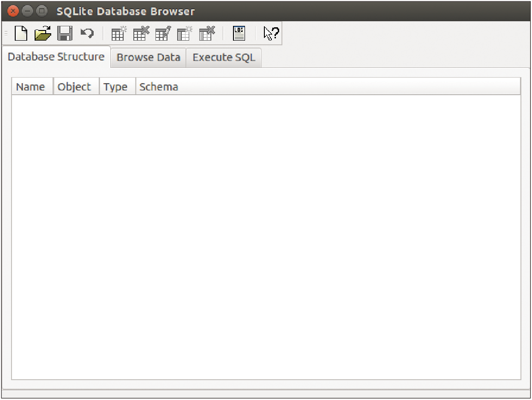Click the Delete Table toolbar icon

pos(141,33)
